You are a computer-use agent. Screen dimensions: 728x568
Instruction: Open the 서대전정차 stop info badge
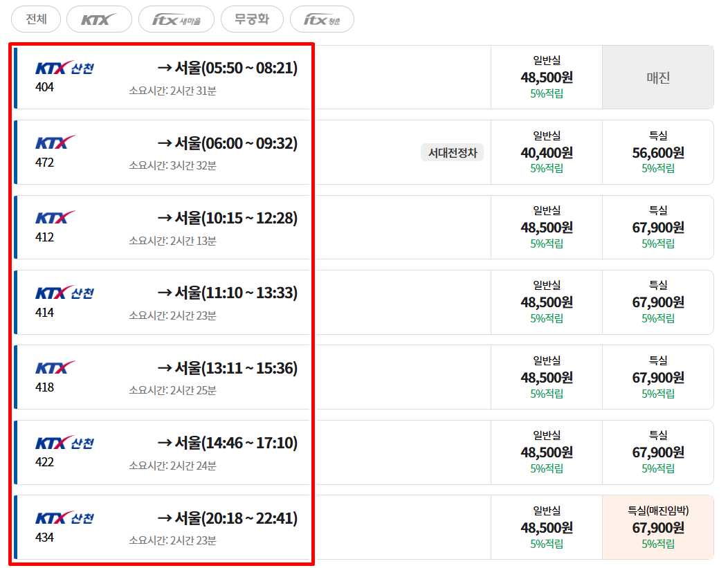[452, 153]
